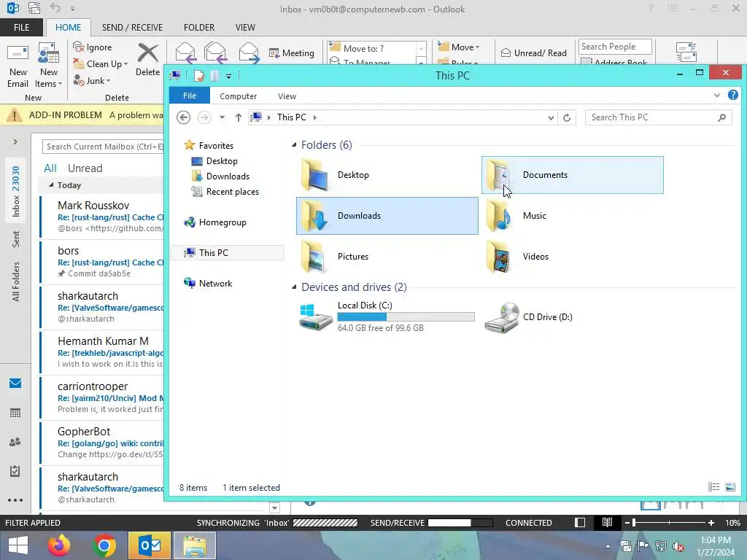Click the Explorer Help question icon
The image size is (747, 560).
[x=732, y=95]
